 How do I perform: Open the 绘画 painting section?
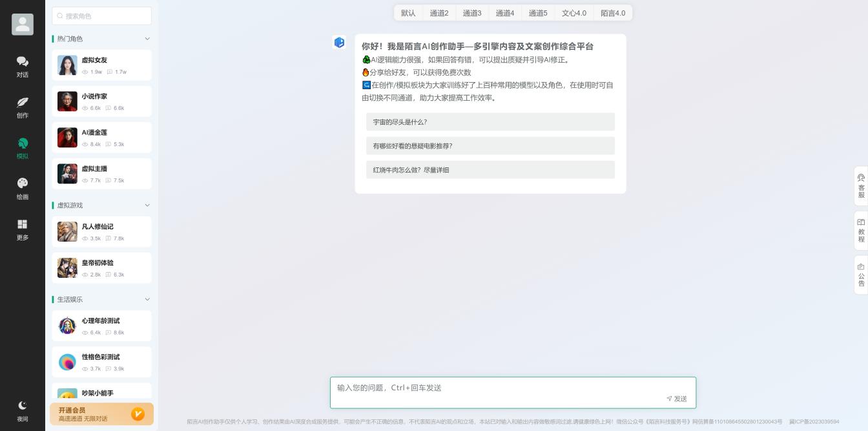22,189
